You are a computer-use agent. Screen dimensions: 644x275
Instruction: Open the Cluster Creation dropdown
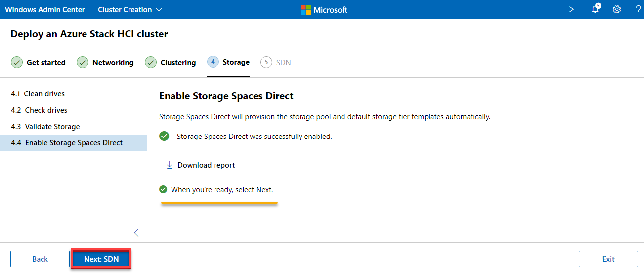[130, 10]
